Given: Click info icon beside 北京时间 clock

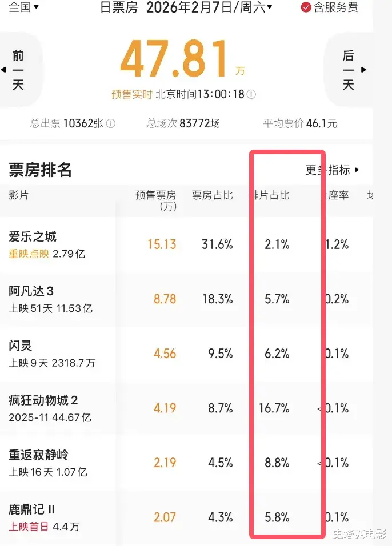Looking at the screenshot, I should (251, 94).
